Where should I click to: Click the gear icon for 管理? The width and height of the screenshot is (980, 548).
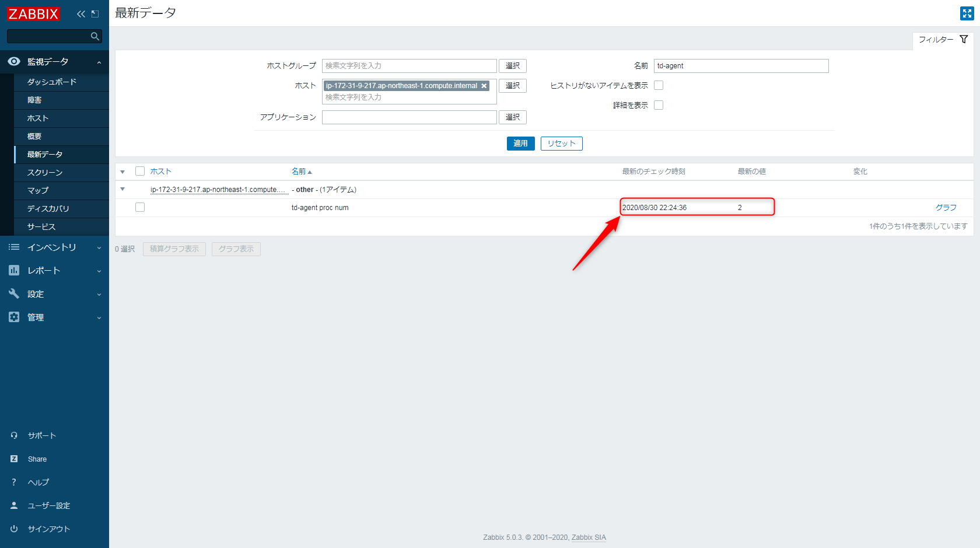point(14,317)
